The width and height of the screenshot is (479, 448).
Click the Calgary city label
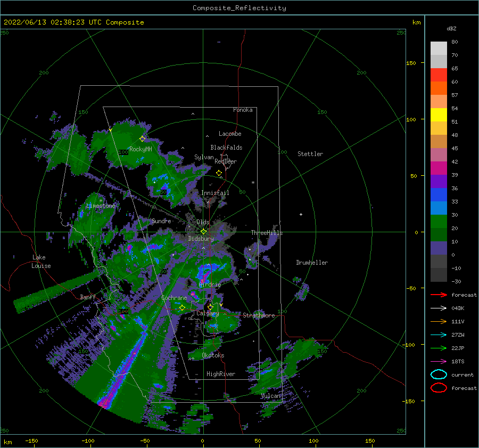point(208,313)
